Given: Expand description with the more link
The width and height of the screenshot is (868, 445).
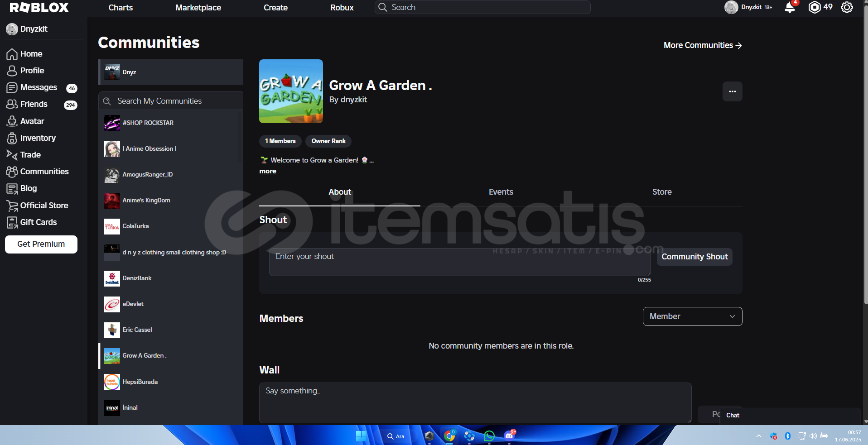Looking at the screenshot, I should pyautogui.click(x=268, y=171).
